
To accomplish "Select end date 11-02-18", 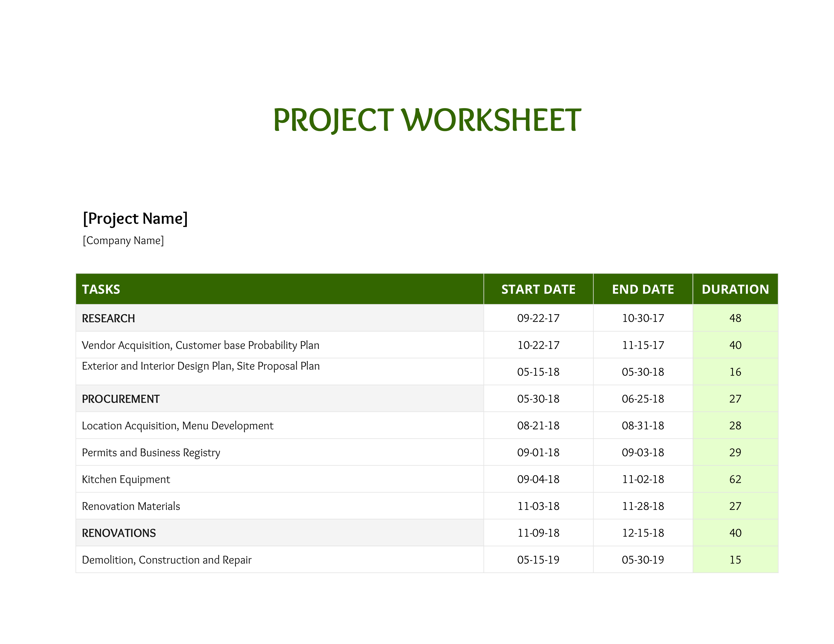I will click(x=643, y=479).
